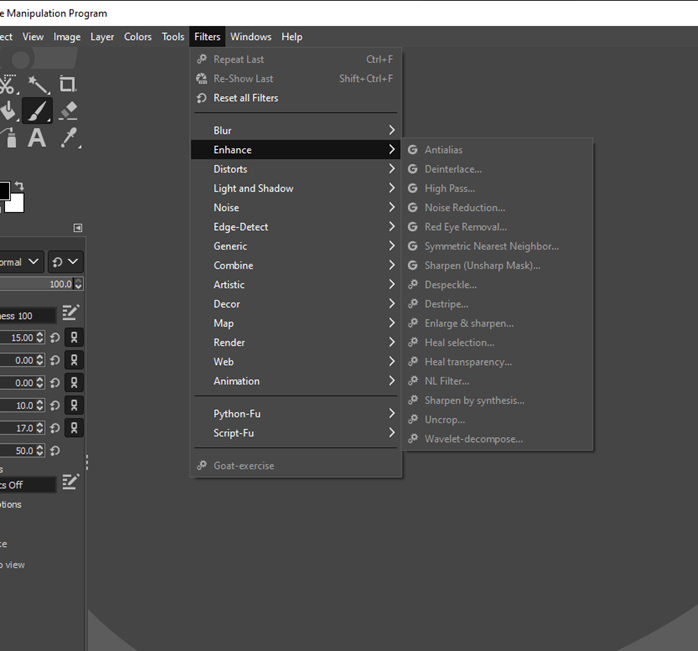Screen dimensions: 698x651
Task: Open the Filters menu
Action: click(207, 37)
